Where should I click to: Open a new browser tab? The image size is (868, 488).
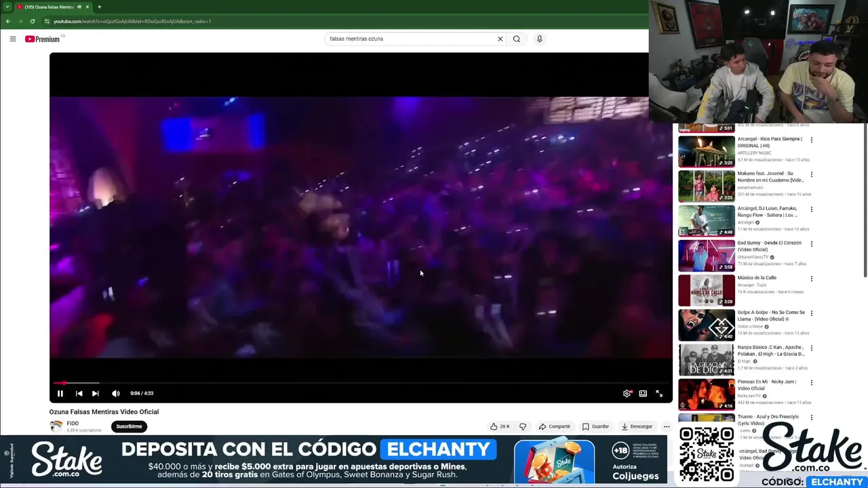(x=99, y=7)
